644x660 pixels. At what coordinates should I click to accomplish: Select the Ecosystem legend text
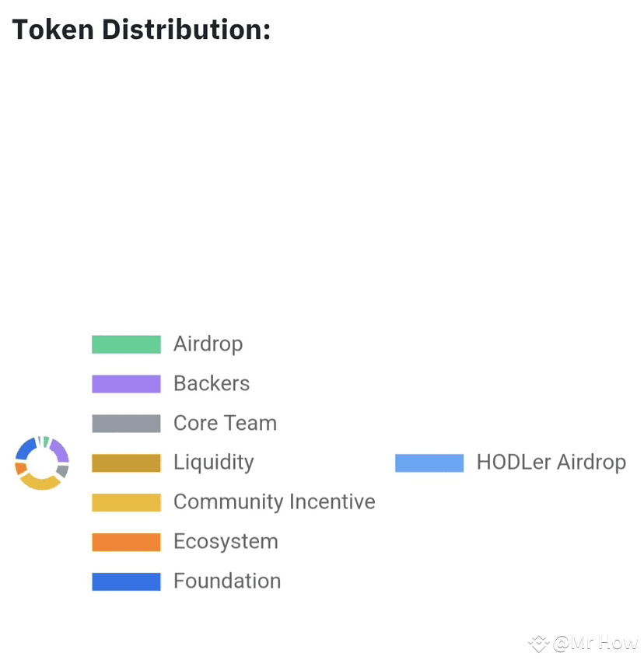coord(226,542)
